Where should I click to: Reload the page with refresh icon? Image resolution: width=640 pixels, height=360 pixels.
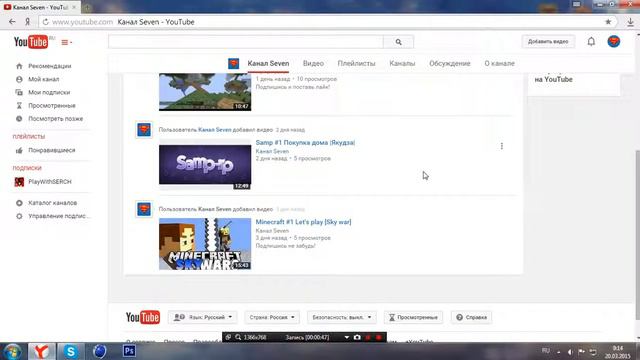46,22
